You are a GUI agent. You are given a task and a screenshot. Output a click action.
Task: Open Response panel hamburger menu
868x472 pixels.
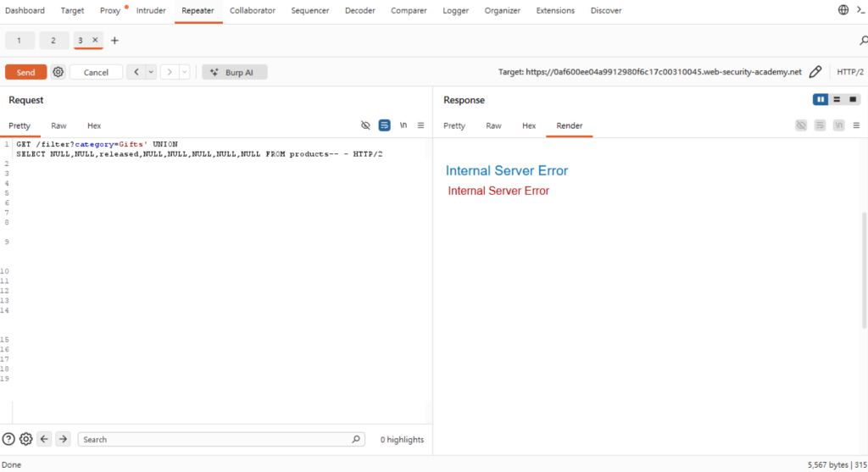click(x=856, y=125)
